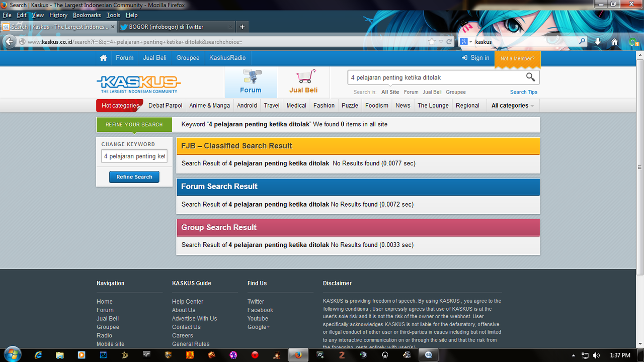This screenshot has width=644, height=362.
Task: Reload the page with the refresh icon
Action: click(x=449, y=42)
